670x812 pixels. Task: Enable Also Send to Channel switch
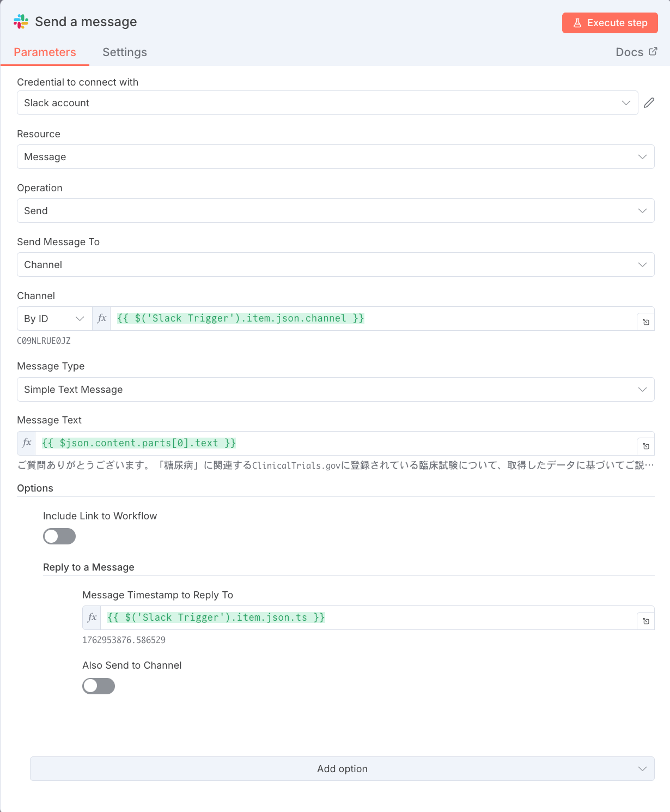point(99,686)
